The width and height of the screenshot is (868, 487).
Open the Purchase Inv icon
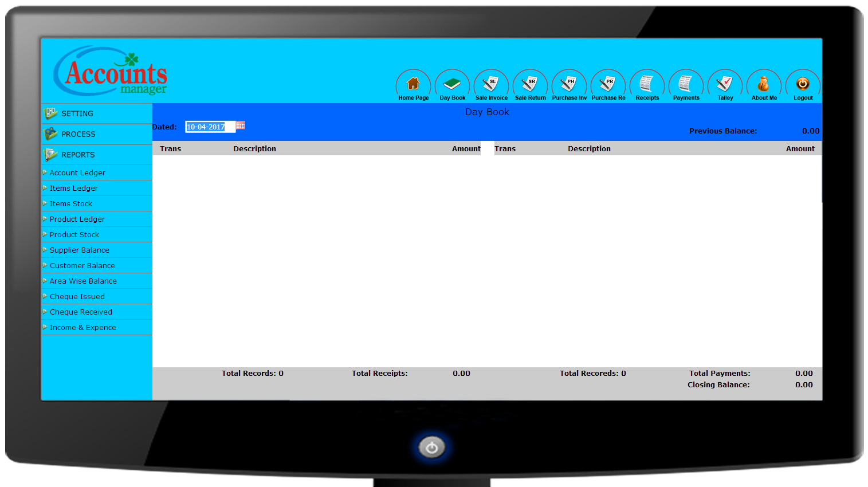[x=569, y=85]
